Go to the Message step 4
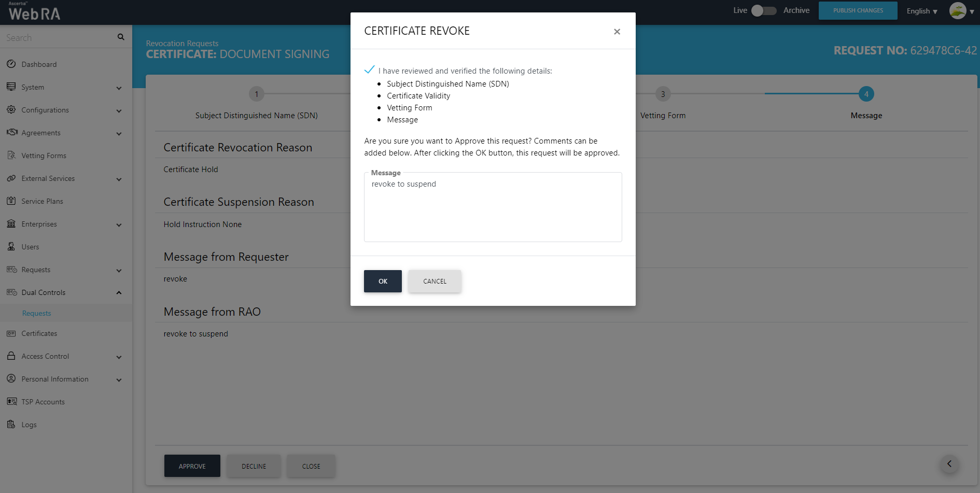 pyautogui.click(x=866, y=94)
